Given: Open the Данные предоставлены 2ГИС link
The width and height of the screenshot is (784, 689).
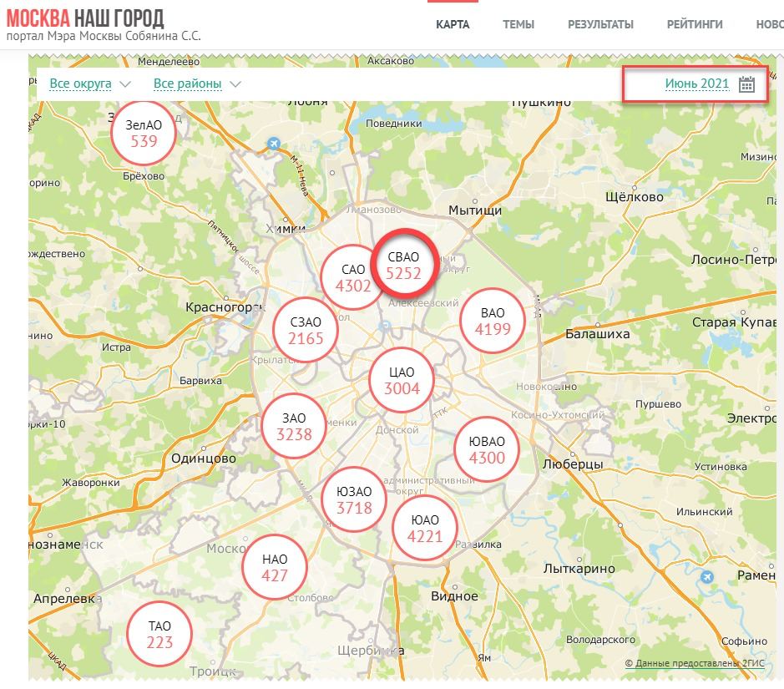Looking at the screenshot, I should pyautogui.click(x=695, y=663).
